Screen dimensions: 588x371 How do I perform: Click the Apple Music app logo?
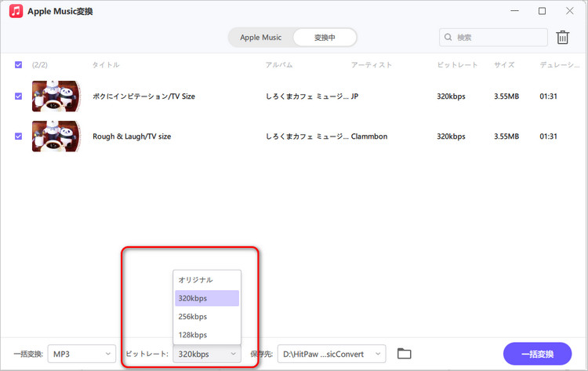tap(16, 11)
